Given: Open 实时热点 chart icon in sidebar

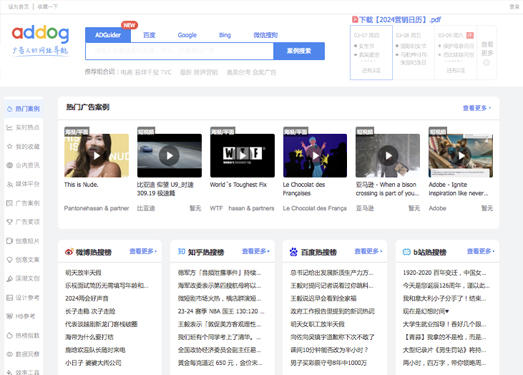Looking at the screenshot, I should [10, 127].
